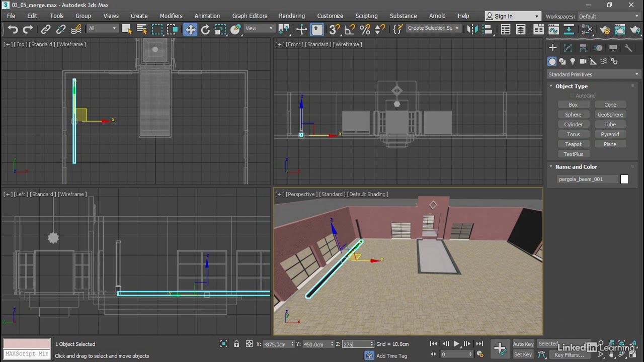The width and height of the screenshot is (644, 362).
Task: Expand the Standard Primitives dropdown
Action: tap(594, 74)
